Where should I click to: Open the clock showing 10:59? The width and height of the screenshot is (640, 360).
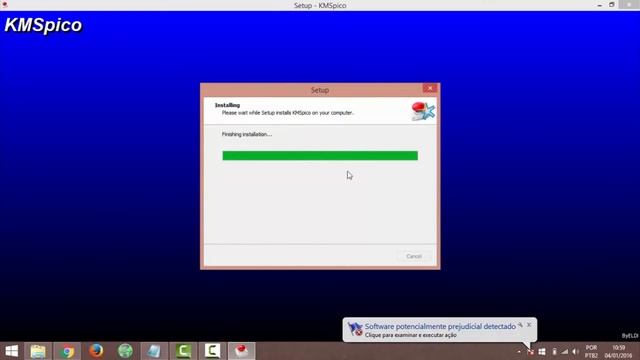[618, 351]
